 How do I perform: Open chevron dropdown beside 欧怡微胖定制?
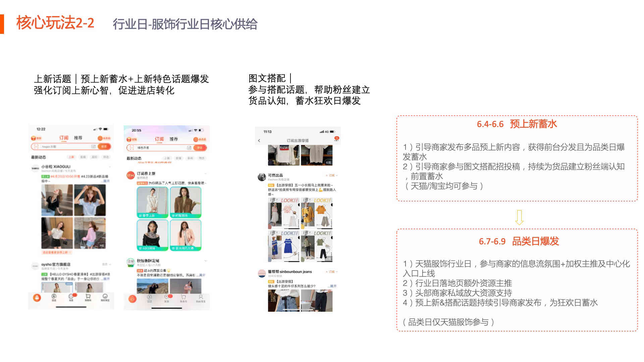pos(205,260)
